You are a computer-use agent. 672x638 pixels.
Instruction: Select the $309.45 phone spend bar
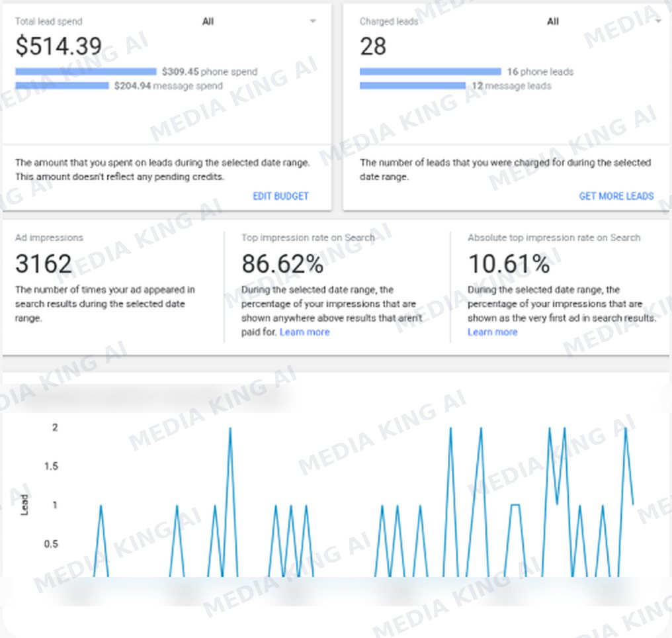point(86,71)
